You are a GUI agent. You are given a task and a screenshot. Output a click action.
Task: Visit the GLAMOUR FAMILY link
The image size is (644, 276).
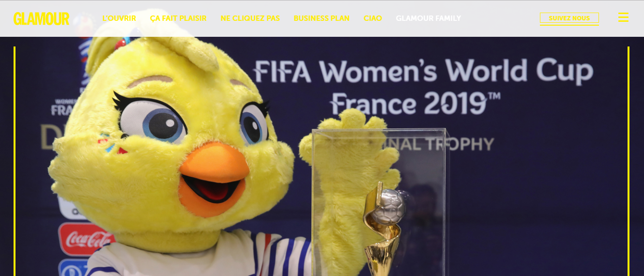pyautogui.click(x=429, y=18)
